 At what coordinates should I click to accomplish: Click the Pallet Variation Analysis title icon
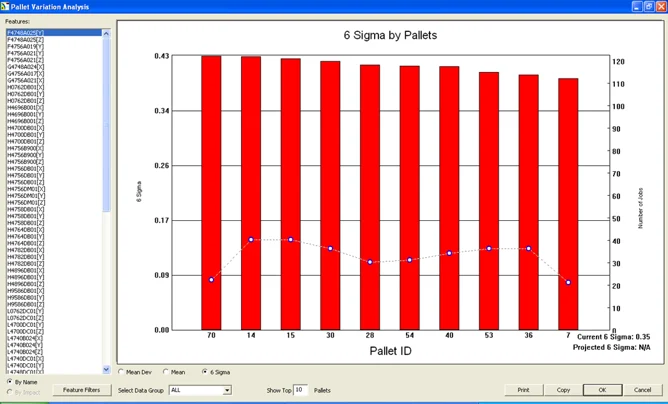pyautogui.click(x=5, y=7)
